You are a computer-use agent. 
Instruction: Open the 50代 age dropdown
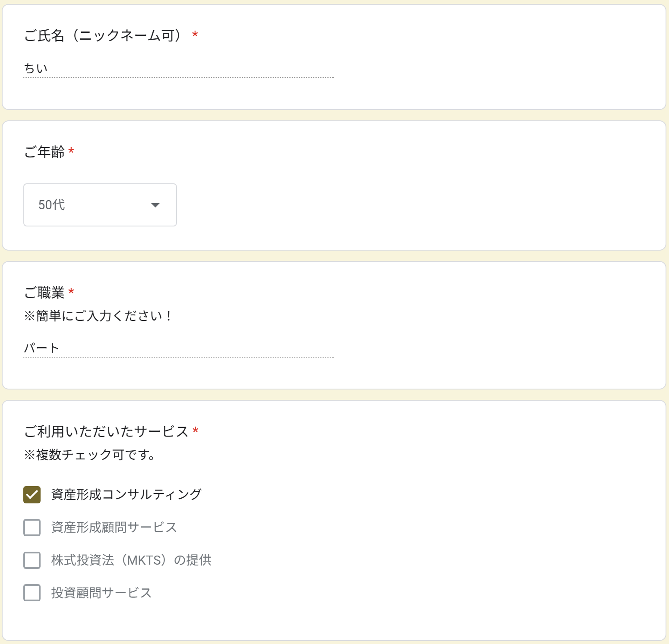(x=100, y=205)
